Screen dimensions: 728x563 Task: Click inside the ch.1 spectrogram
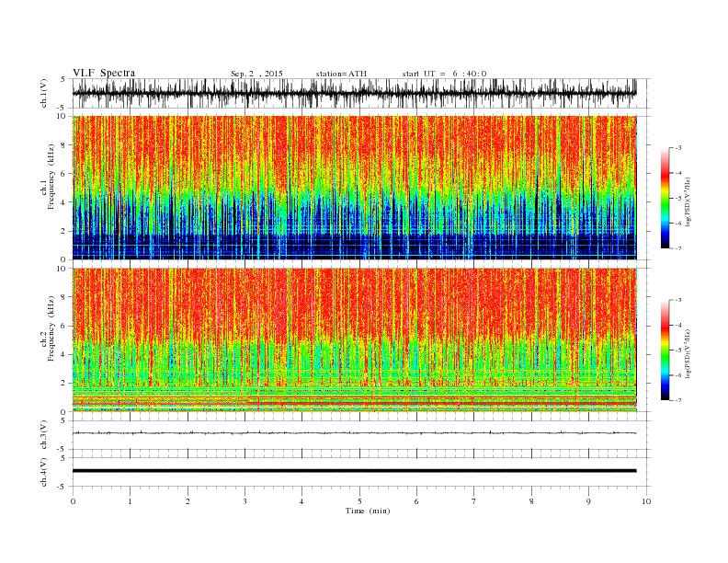pyautogui.click(x=355, y=188)
